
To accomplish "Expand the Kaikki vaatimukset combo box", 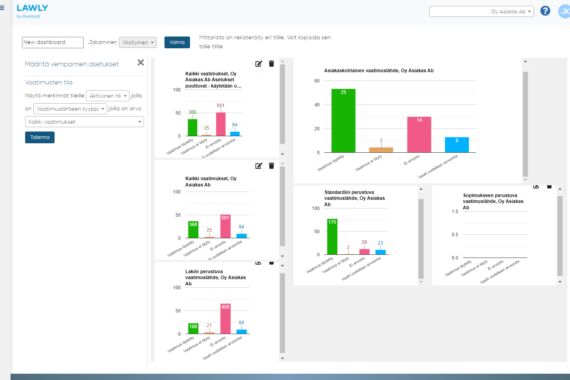I will point(84,122).
